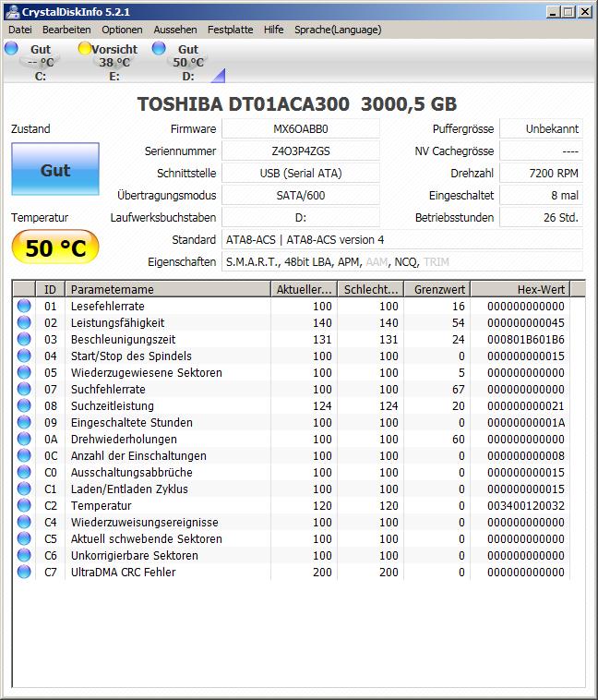Click status orb of Suchfehlerrate row
This screenshot has height=700, width=598.
[x=24, y=389]
